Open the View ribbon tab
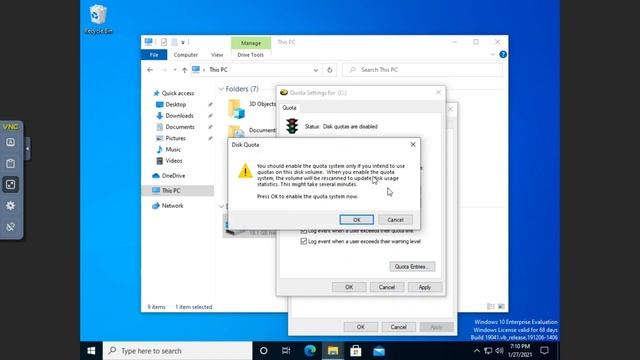The height and width of the screenshot is (360, 640). pyautogui.click(x=217, y=55)
